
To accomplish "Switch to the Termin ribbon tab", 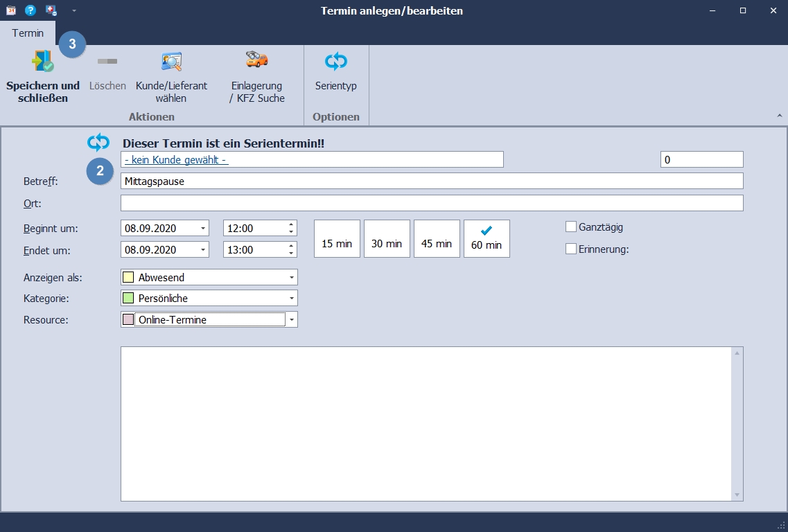I will [x=28, y=33].
